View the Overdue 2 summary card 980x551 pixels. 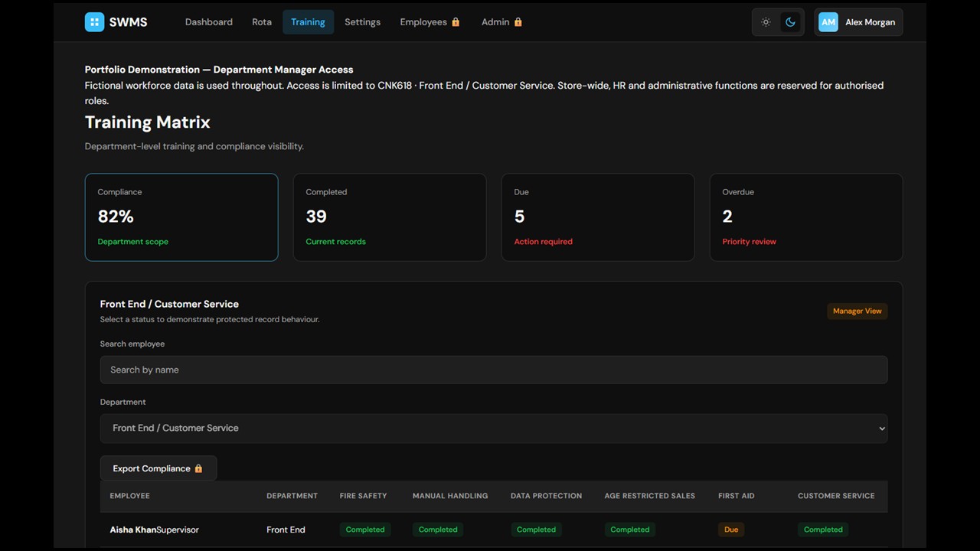click(806, 217)
